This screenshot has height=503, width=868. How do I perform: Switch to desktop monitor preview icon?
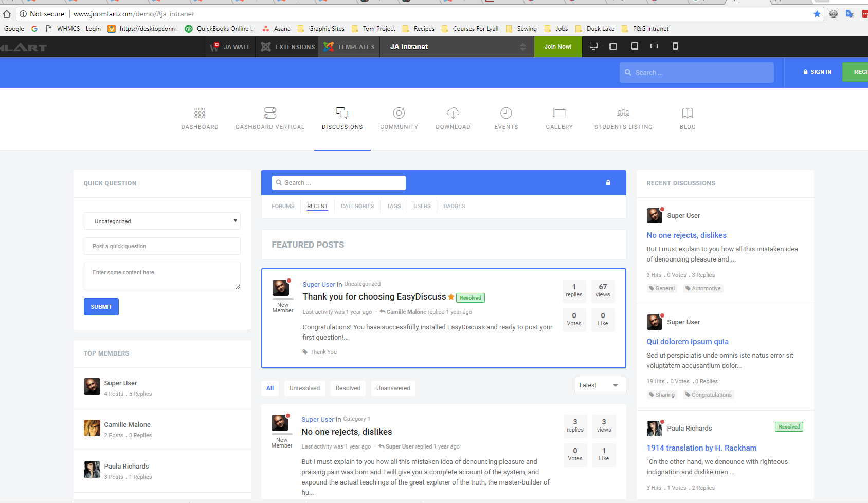pos(593,46)
